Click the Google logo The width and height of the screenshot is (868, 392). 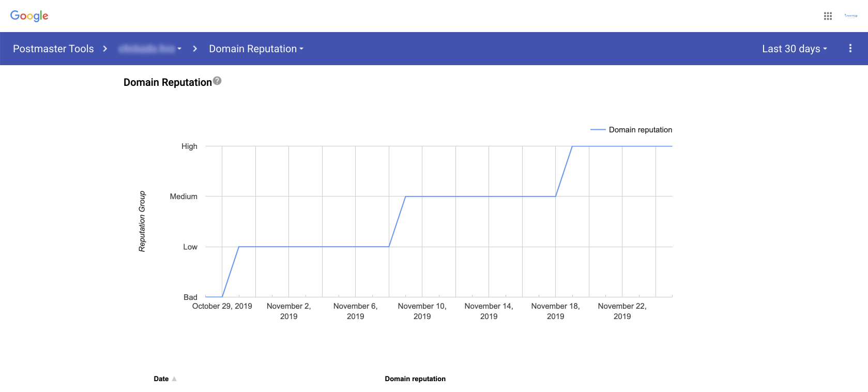29,16
